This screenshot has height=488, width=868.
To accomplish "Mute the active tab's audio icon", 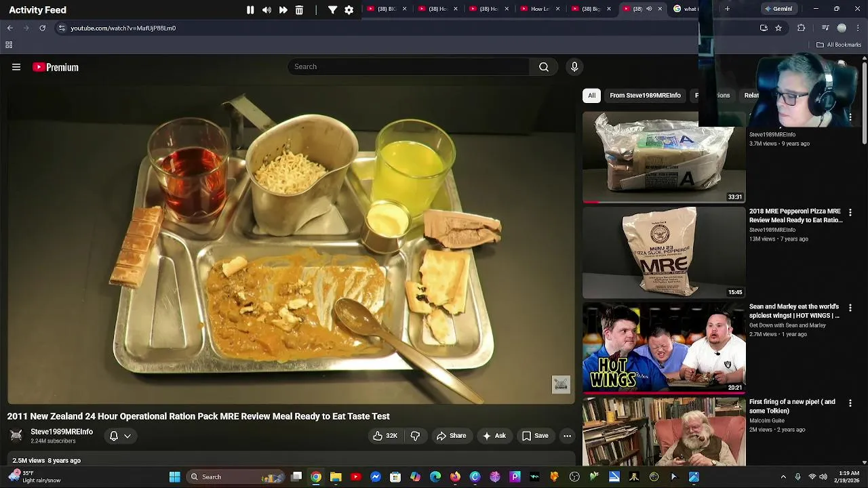I will click(x=649, y=9).
